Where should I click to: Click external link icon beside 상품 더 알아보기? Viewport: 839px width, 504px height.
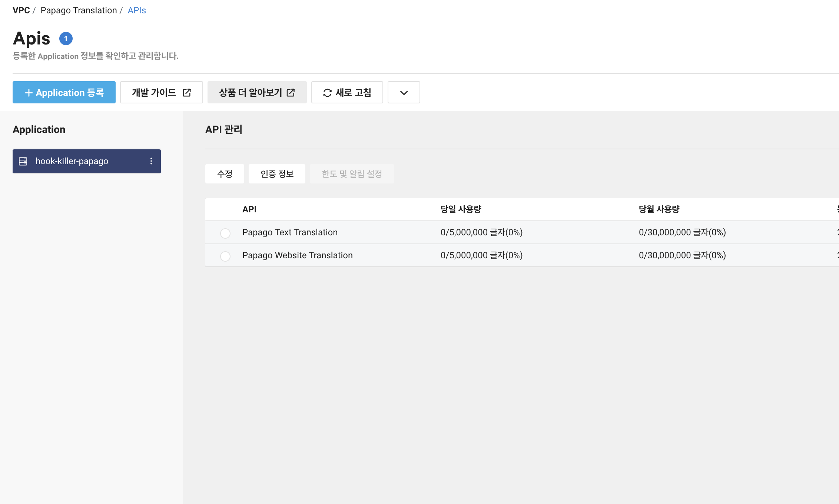(291, 93)
